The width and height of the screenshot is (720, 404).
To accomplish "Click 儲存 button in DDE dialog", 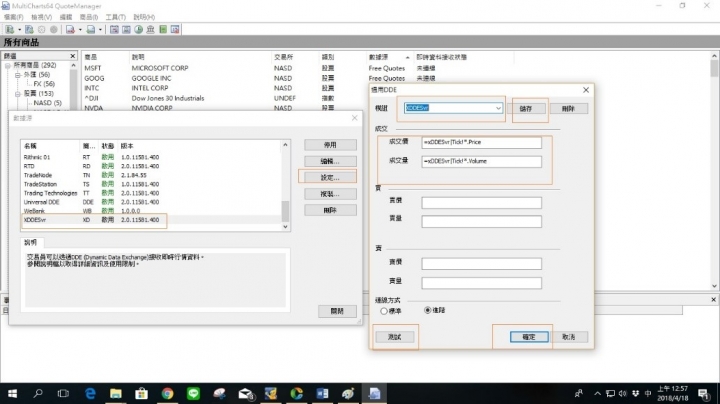I will click(525, 109).
